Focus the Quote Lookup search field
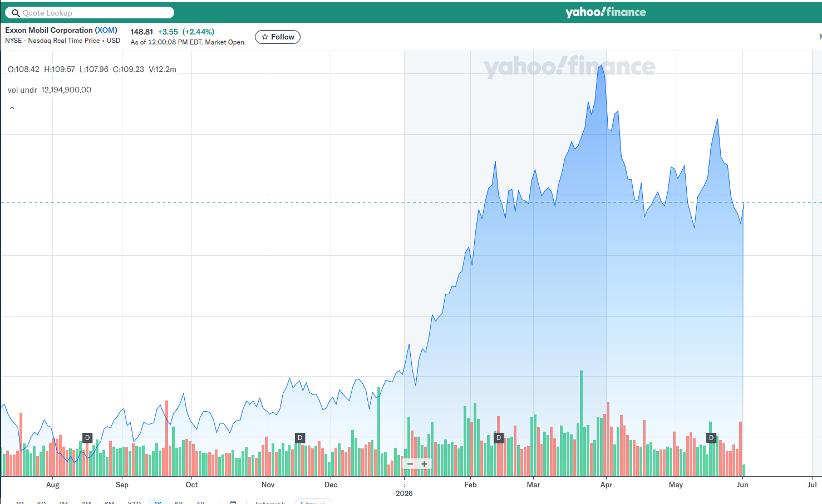Image resolution: width=822 pixels, height=504 pixels. [90, 13]
